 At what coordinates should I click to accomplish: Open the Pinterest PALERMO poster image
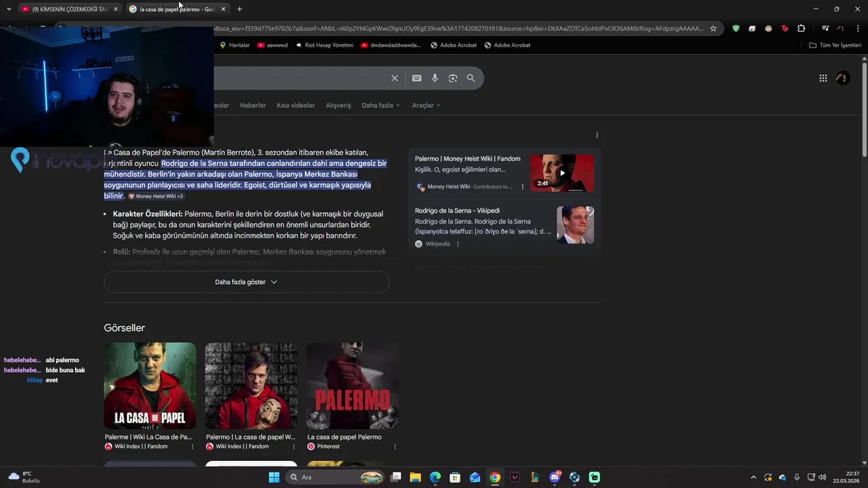coord(352,386)
